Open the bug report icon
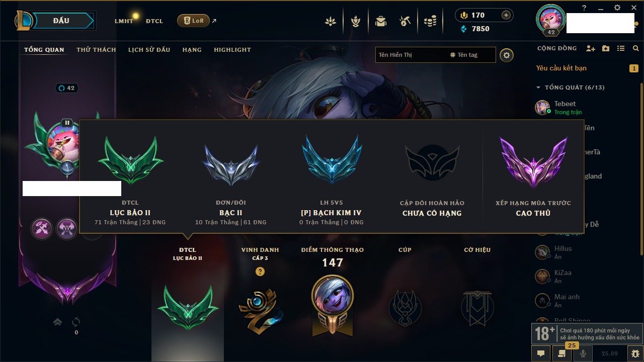The width and height of the screenshot is (644, 362). coord(635,353)
